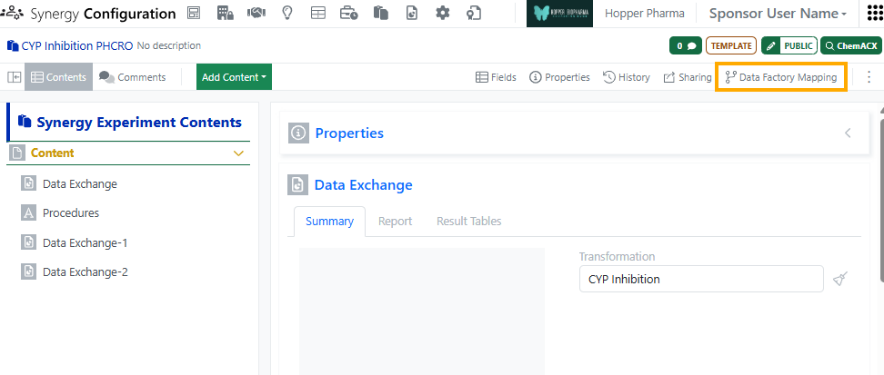Click the Synergy people logo icon
The height and width of the screenshot is (375, 884).
click(12, 13)
